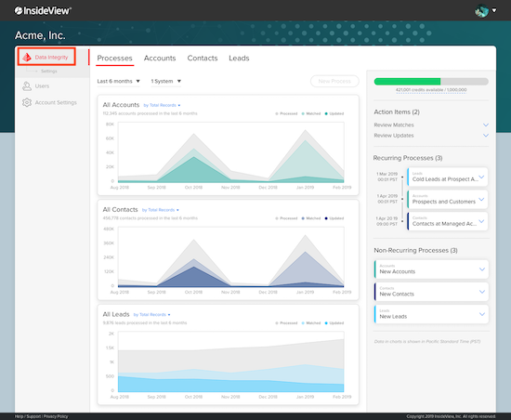The height and width of the screenshot is (420, 511).
Task: Change All Accounts by Total Records filter
Action: click(x=162, y=105)
